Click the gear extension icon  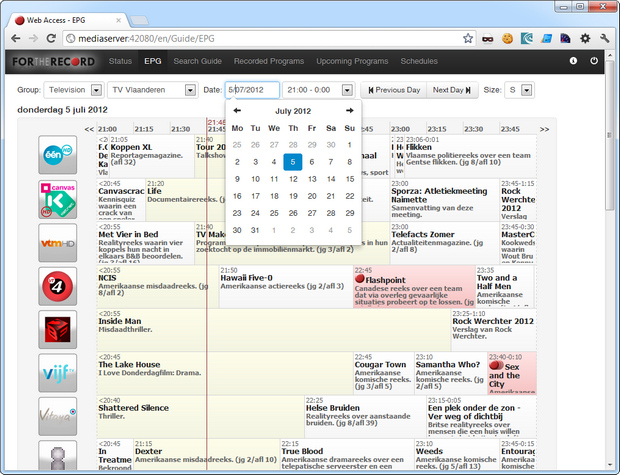585,38
